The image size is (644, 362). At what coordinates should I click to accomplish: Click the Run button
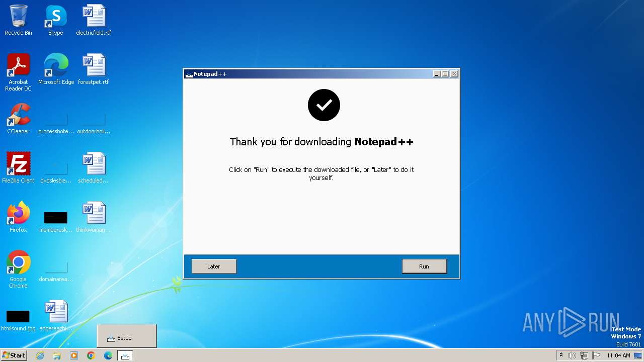[424, 266]
